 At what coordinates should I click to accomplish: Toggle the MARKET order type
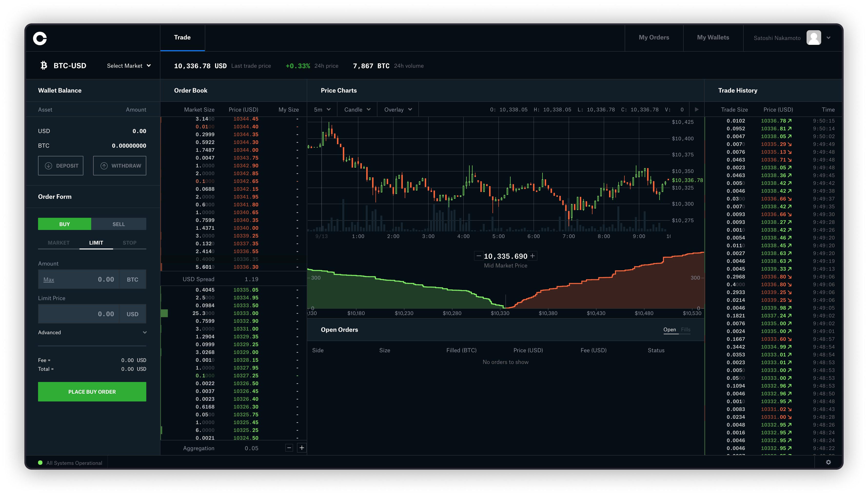point(58,242)
